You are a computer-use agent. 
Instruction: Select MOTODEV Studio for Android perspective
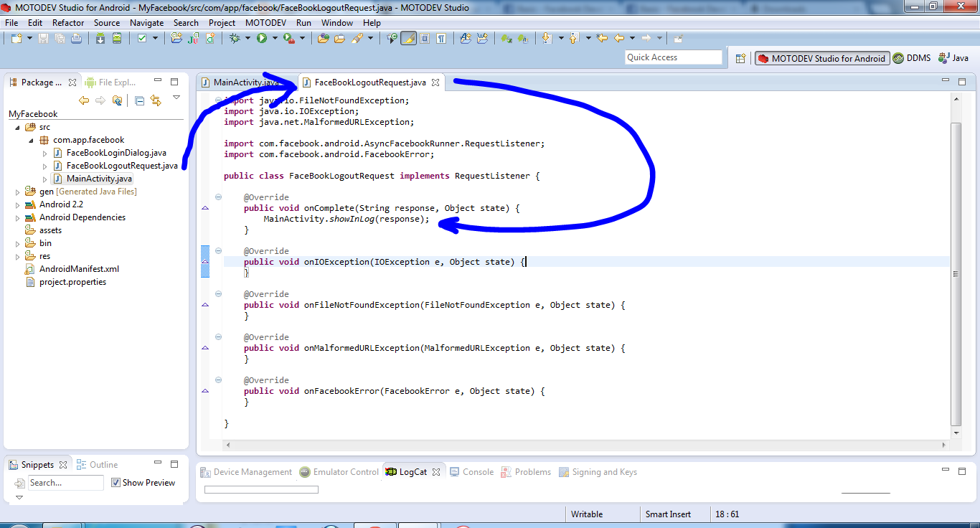tap(822, 58)
